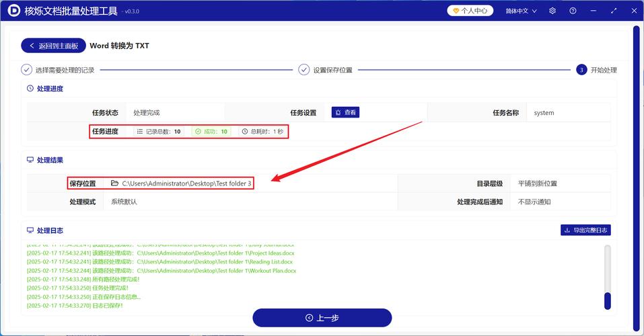644x336 pixels.
Task: Click log line for Workout Plan.docx
Action: (x=162, y=271)
